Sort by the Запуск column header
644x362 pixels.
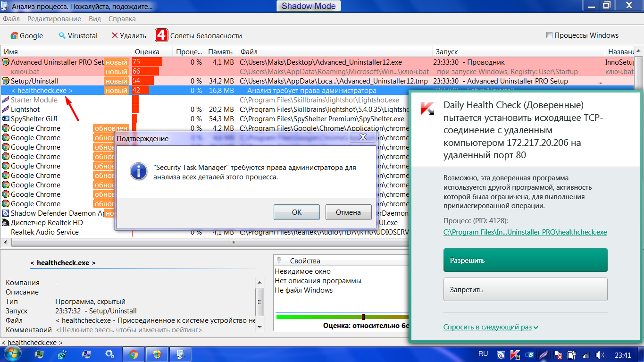coord(519,51)
